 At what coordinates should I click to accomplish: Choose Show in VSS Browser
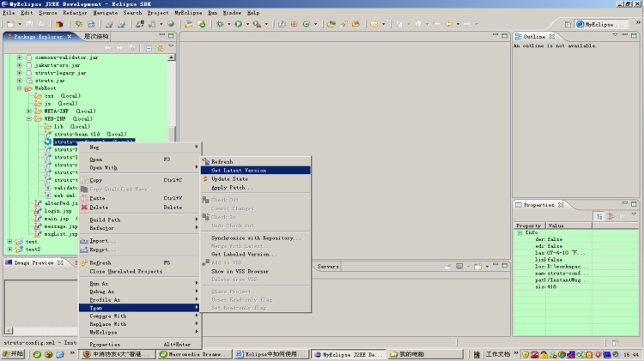256,271
